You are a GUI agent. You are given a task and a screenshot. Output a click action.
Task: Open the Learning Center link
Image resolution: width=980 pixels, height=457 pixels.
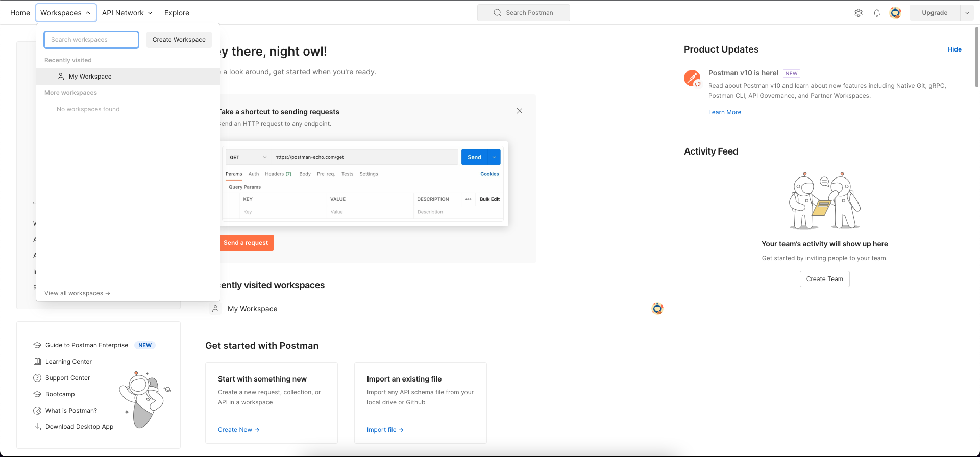(68, 362)
